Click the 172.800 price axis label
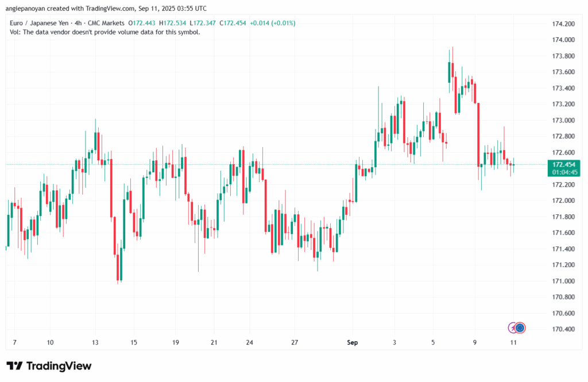The height and width of the screenshot is (382, 588). tap(564, 136)
